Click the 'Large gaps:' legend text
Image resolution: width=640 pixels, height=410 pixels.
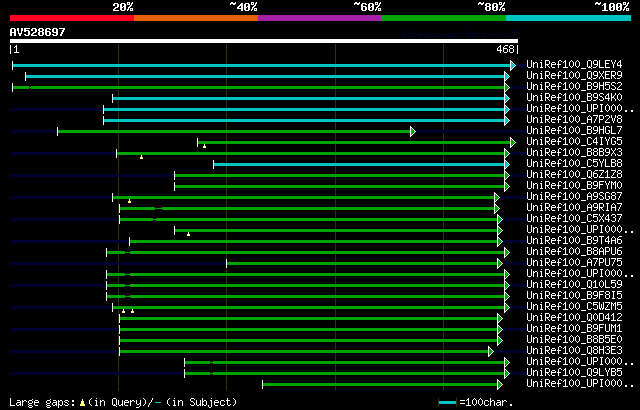point(42,403)
